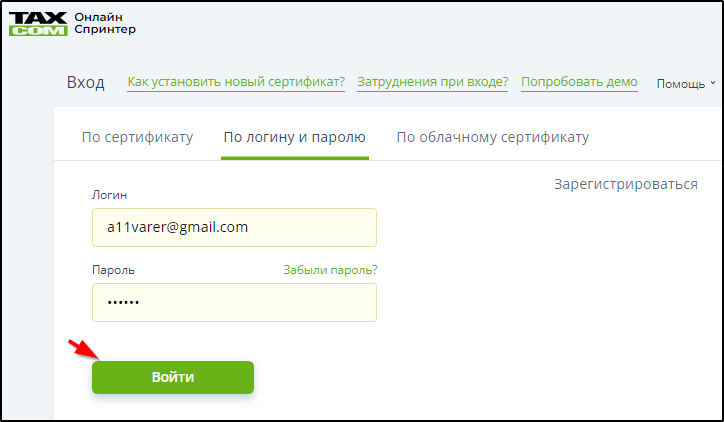
Task: Click the Логин field label
Action: tap(109, 195)
